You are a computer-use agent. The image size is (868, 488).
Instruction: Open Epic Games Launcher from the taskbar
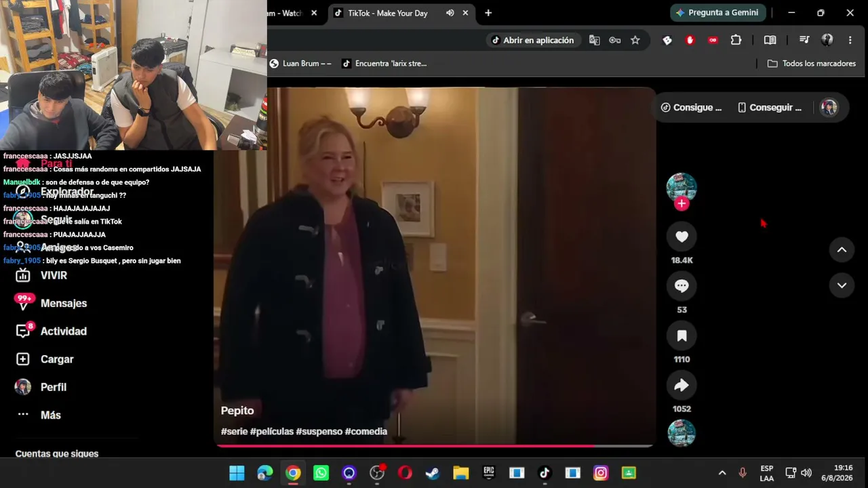[488, 473]
